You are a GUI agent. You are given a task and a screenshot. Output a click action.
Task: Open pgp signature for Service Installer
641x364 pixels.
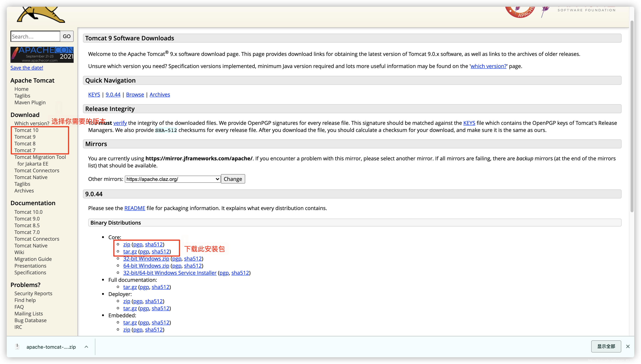tap(224, 273)
